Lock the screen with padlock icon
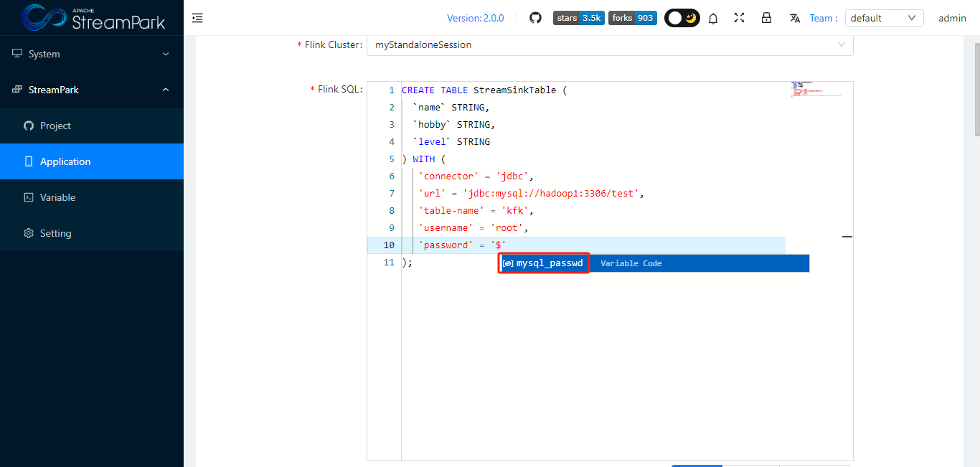The width and height of the screenshot is (980, 467). pos(766,18)
